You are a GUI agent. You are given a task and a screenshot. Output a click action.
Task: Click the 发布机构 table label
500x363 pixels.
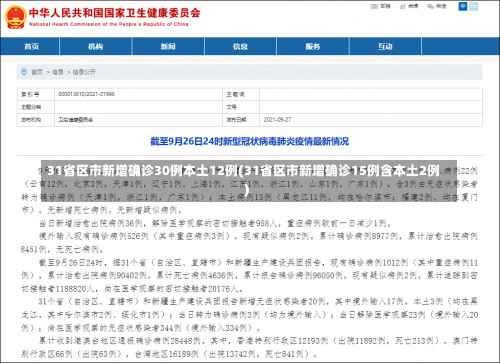pyautogui.click(x=31, y=120)
